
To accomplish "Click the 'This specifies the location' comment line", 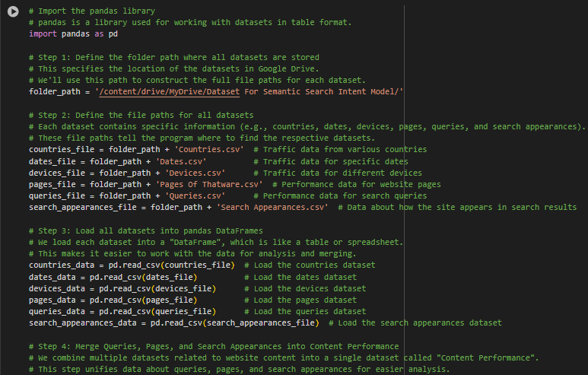I will coord(174,68).
